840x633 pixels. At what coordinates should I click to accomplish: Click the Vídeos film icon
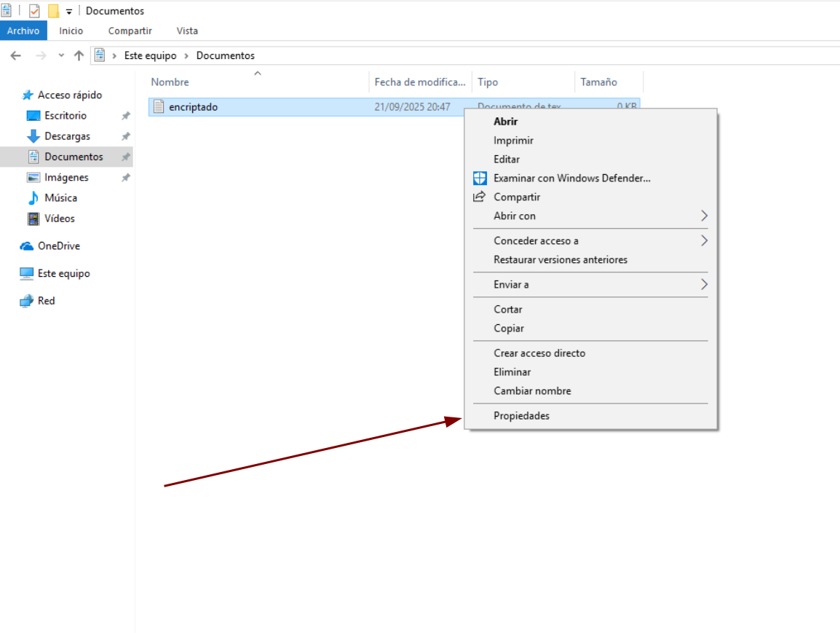tap(33, 219)
